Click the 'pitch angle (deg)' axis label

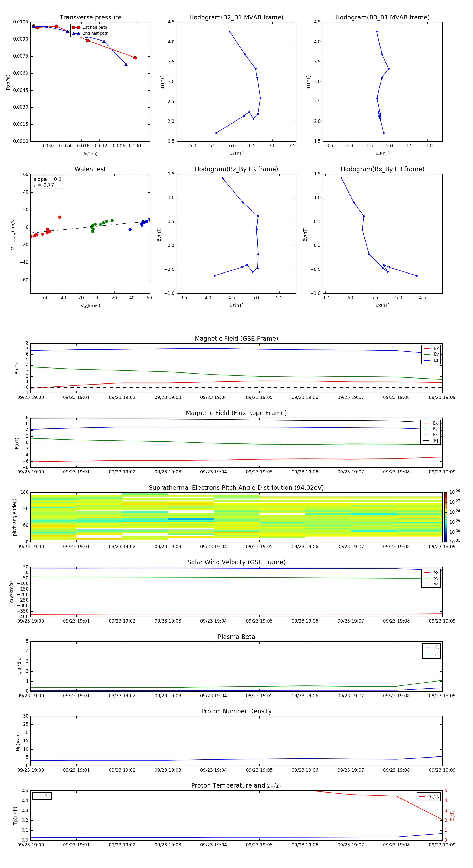[x=14, y=517]
